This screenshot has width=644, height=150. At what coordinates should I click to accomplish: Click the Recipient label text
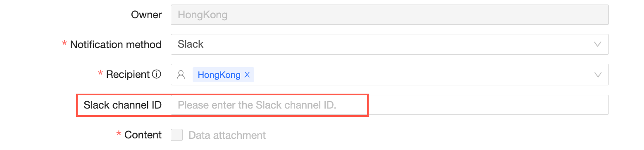128,75
